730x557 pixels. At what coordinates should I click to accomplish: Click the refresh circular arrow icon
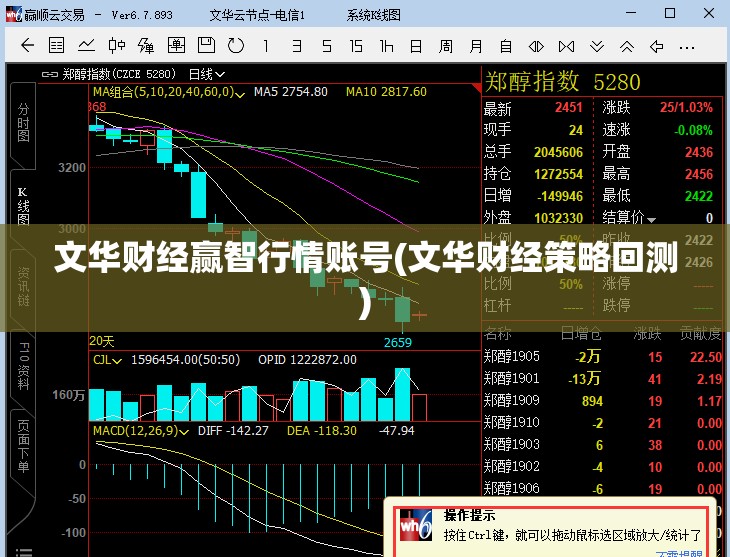coord(236,46)
